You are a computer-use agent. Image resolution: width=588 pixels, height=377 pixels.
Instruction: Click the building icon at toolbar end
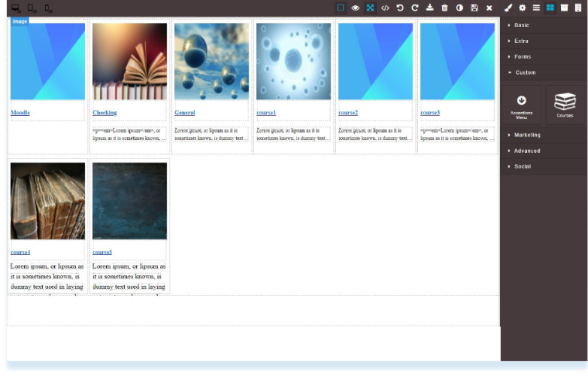578,8
